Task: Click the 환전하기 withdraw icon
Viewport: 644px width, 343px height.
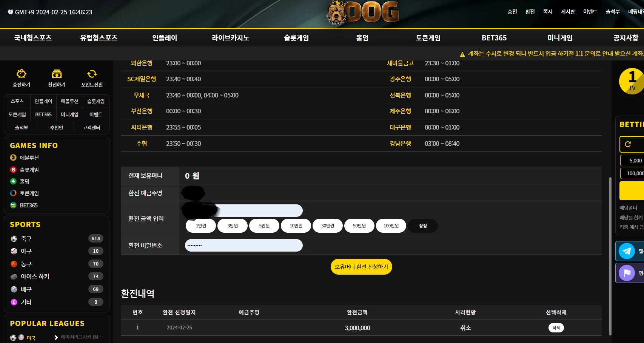Action: click(57, 74)
